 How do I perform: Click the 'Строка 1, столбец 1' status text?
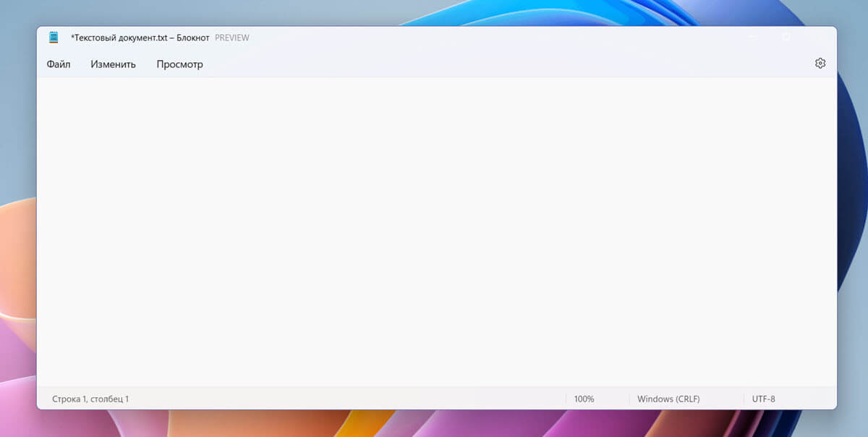(90, 399)
